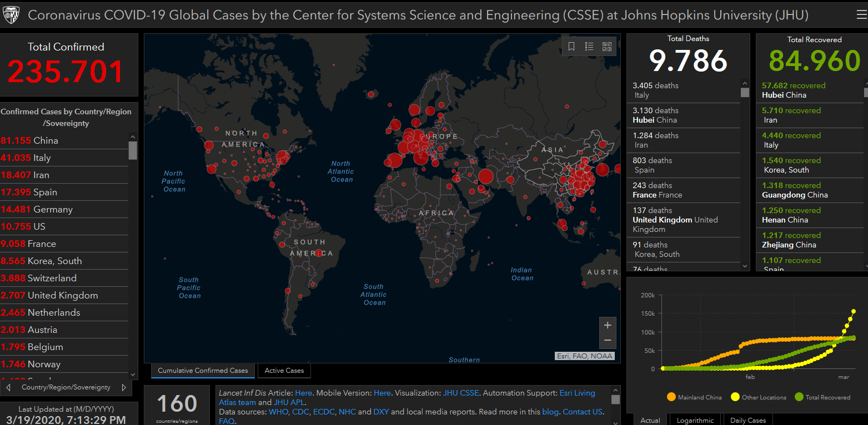Screen dimensions: 868x425
Task: Open the map bookmarks icon
Action: pos(571,47)
